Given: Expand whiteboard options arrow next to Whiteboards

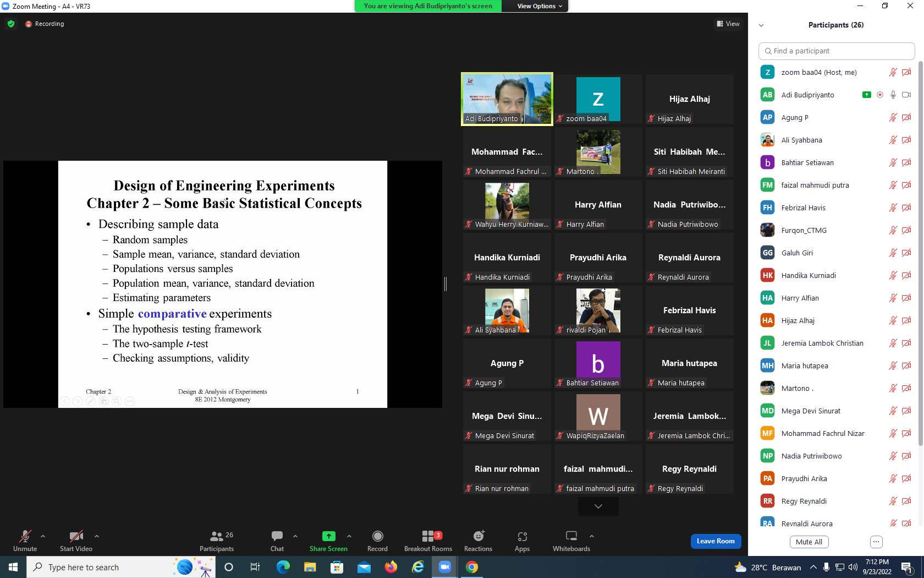Looking at the screenshot, I should [592, 536].
